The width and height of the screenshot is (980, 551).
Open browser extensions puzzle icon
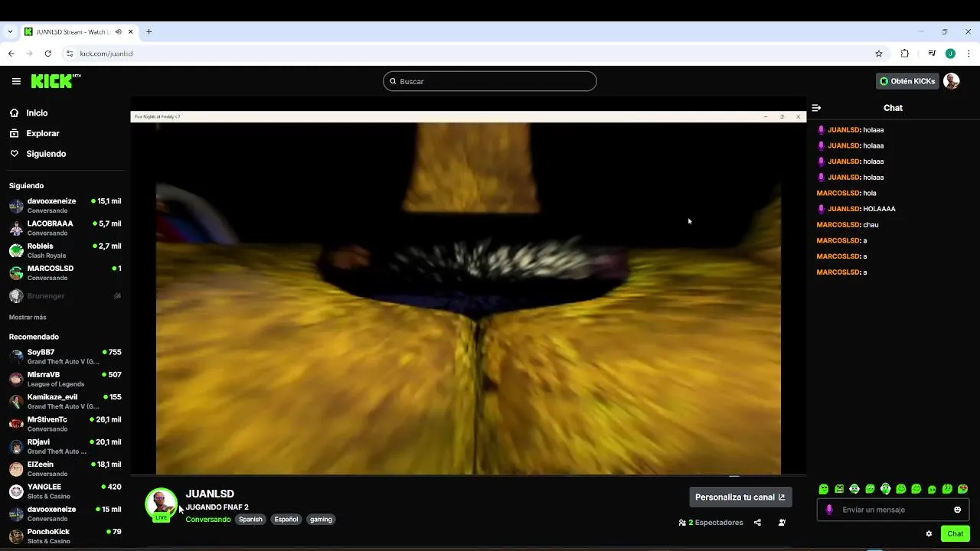905,54
